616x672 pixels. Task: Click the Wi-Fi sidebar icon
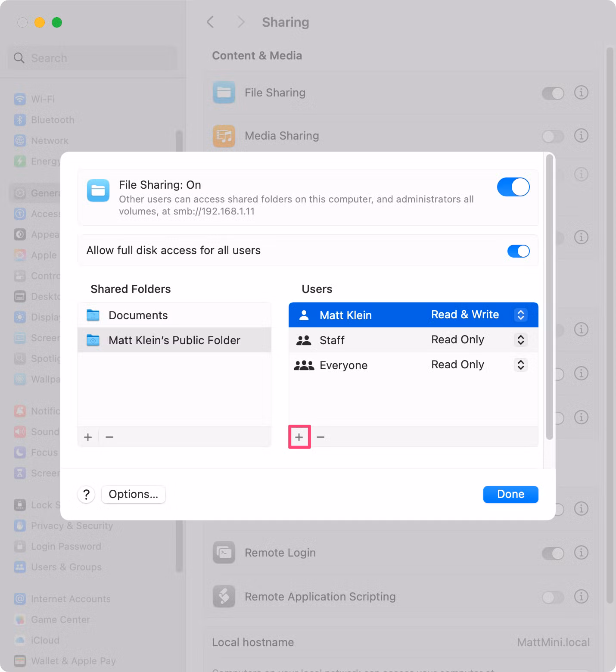tap(20, 99)
